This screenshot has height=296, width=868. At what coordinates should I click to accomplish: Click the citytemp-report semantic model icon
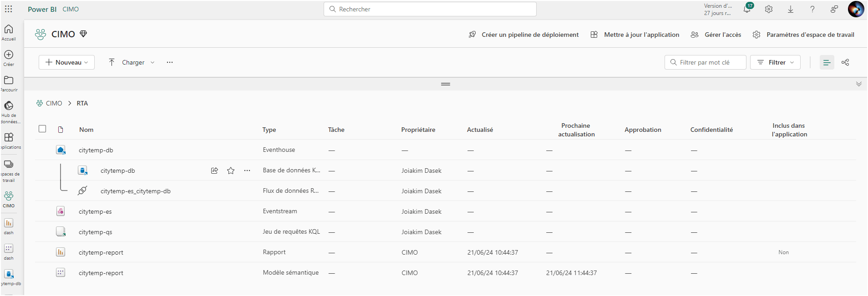(x=61, y=272)
